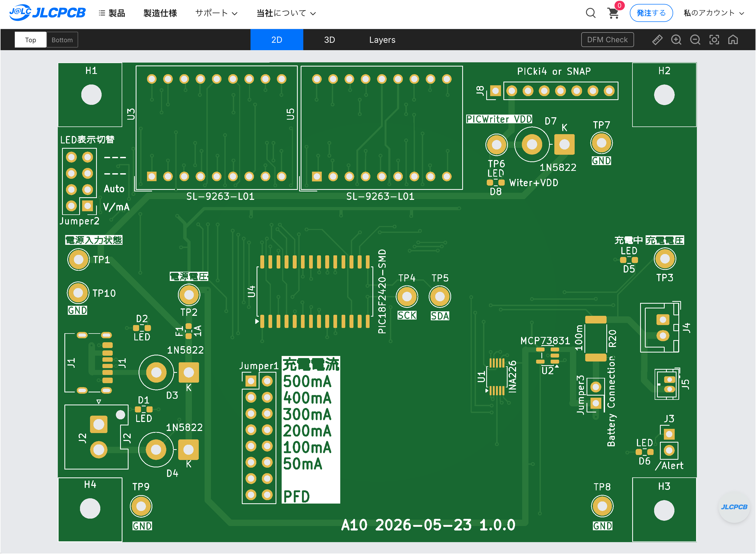Screen dimensions: 756x554
Task: Fit the board to the screen
Action: (x=714, y=40)
